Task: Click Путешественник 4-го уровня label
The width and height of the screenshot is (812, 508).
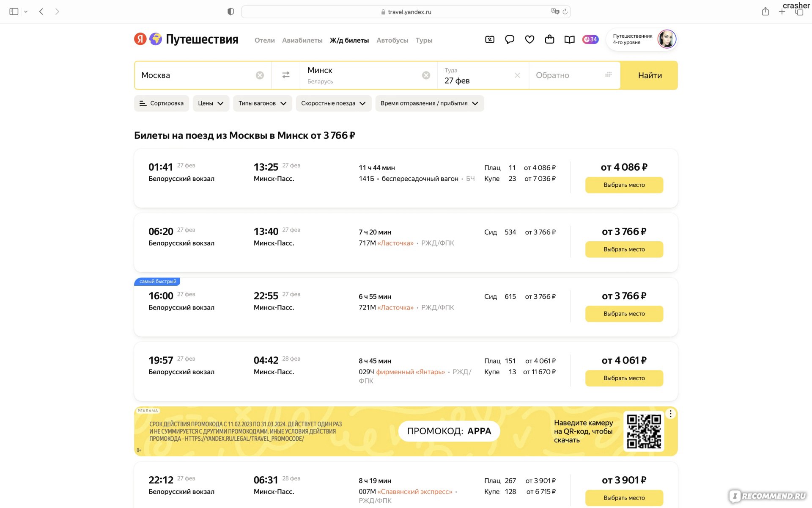Action: tap(632, 39)
